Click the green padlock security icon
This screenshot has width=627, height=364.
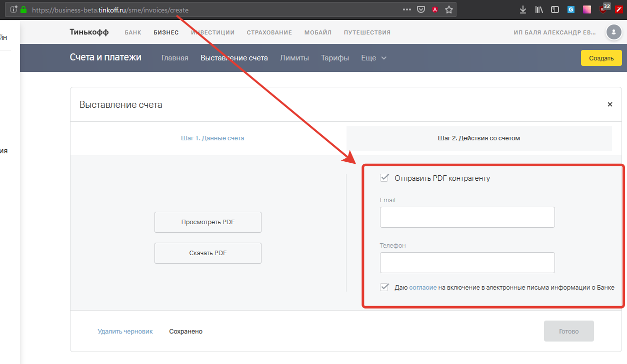coord(23,9)
